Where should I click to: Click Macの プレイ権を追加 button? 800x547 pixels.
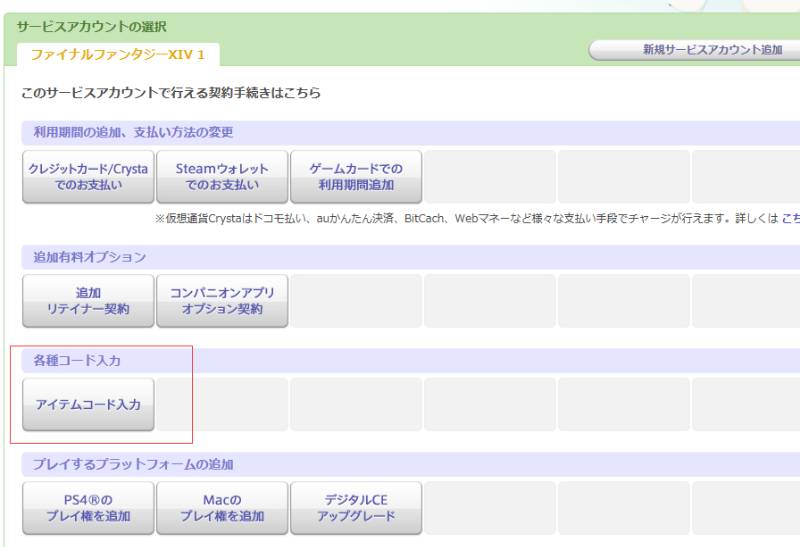222,508
